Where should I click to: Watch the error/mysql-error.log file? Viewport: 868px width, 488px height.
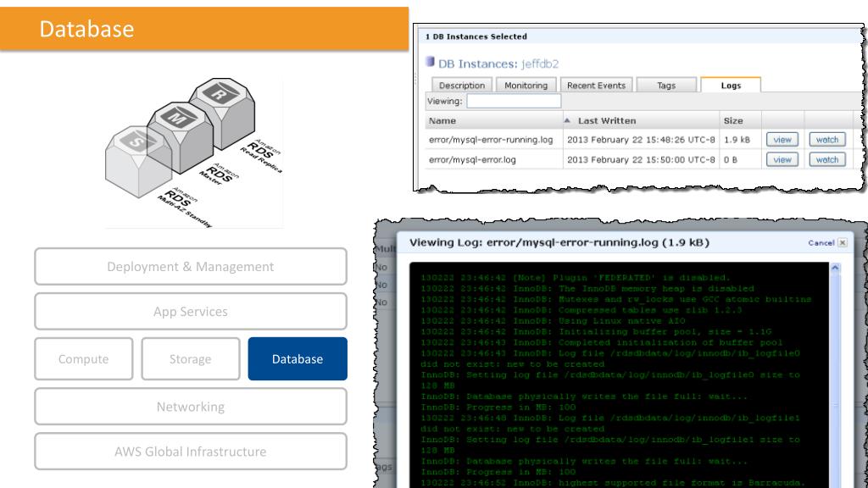point(827,159)
